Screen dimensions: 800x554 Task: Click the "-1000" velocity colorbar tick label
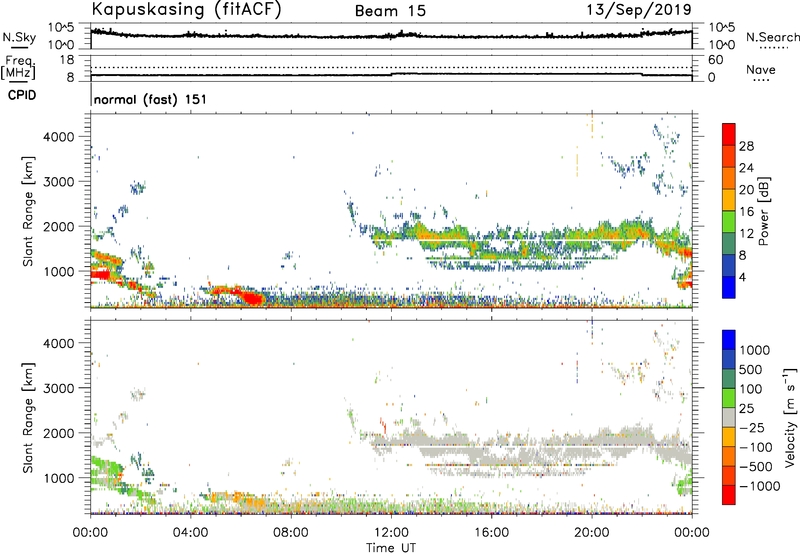pyautogui.click(x=760, y=486)
